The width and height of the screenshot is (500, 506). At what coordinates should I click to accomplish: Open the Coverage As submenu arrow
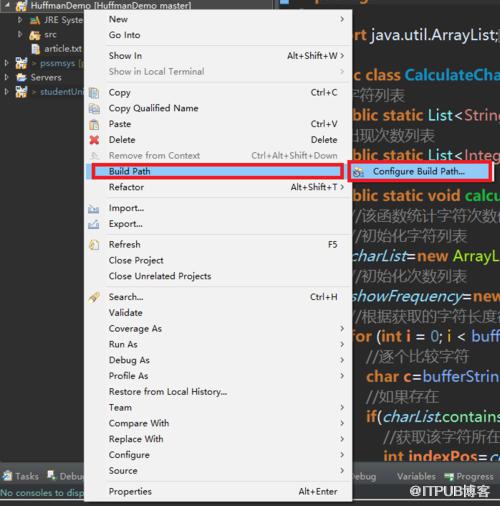pyautogui.click(x=342, y=329)
